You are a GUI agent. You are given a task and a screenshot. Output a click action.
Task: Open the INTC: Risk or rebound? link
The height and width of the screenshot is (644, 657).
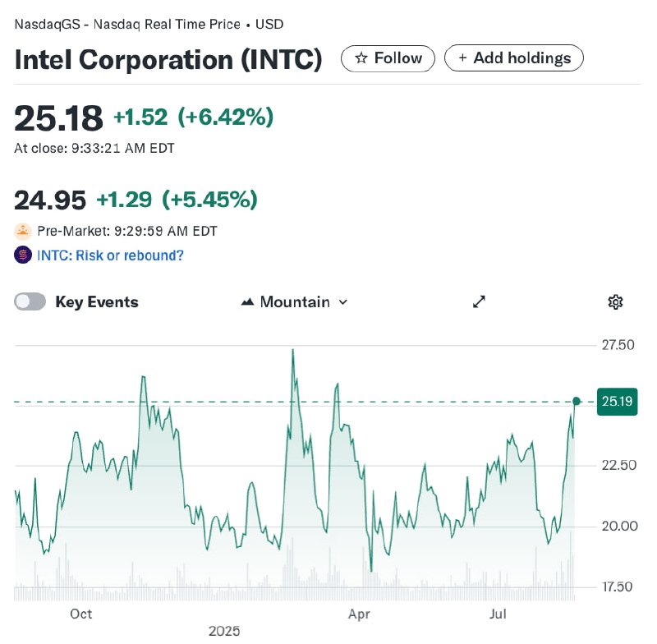click(110, 255)
